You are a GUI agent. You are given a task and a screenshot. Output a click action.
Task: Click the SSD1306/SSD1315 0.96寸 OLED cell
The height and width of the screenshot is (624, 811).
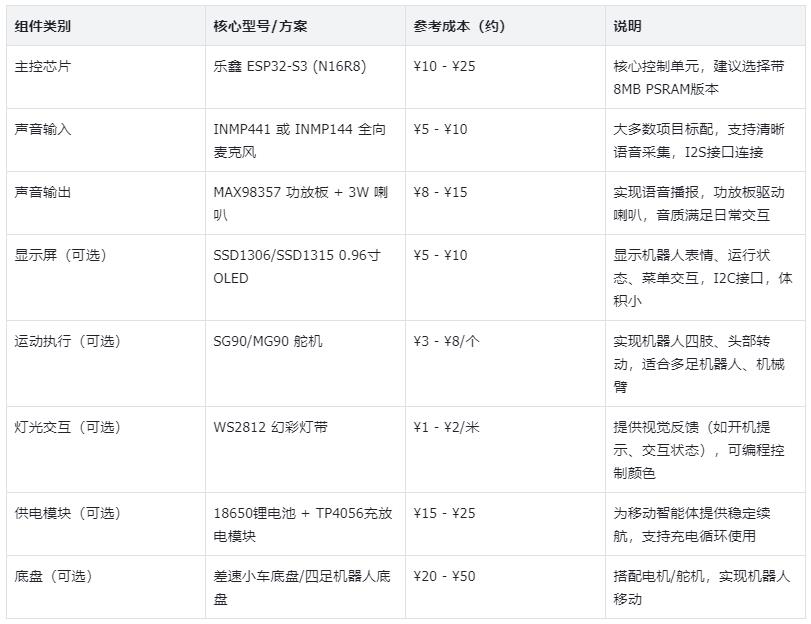[x=305, y=278]
